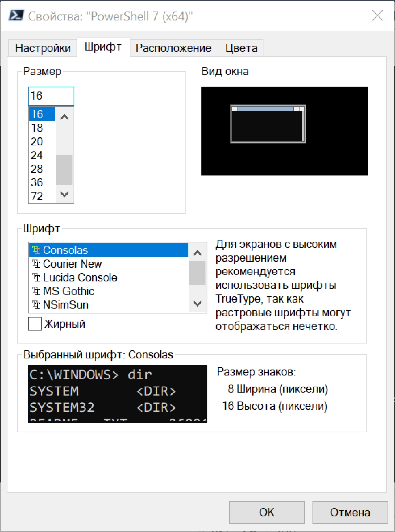Switch to the Настройки tab

[x=43, y=48]
